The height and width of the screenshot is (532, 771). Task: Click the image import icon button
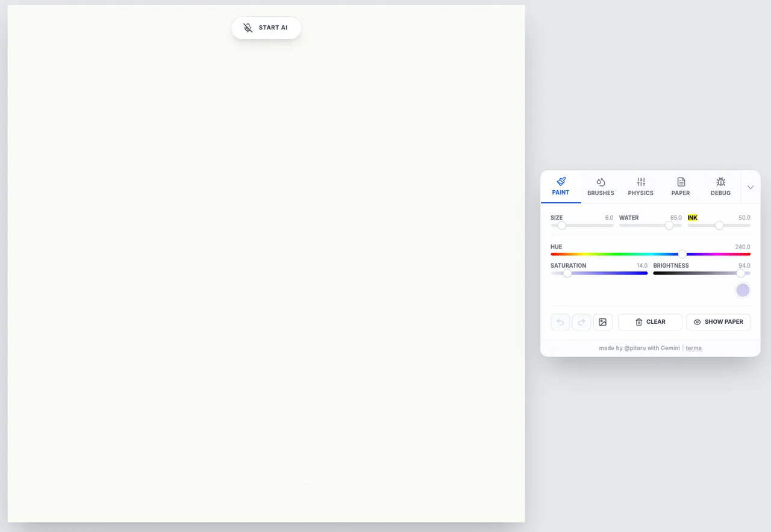pos(603,322)
